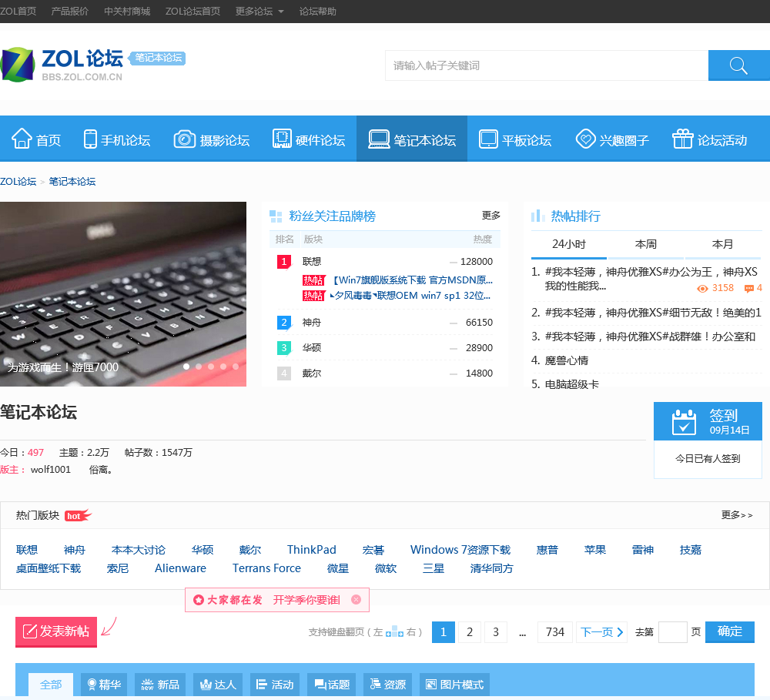This screenshot has height=700, width=770.
Task: Open the Terrans Force board
Action: (266, 568)
